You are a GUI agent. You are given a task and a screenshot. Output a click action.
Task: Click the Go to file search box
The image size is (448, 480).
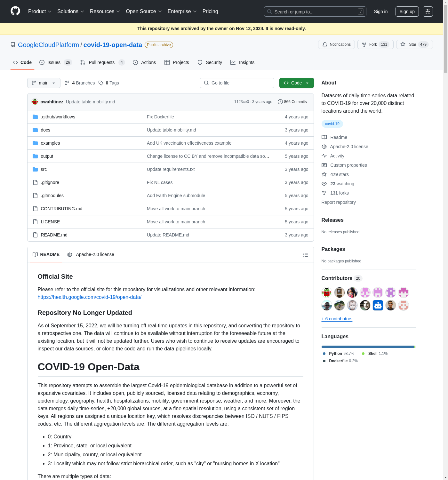(x=237, y=83)
